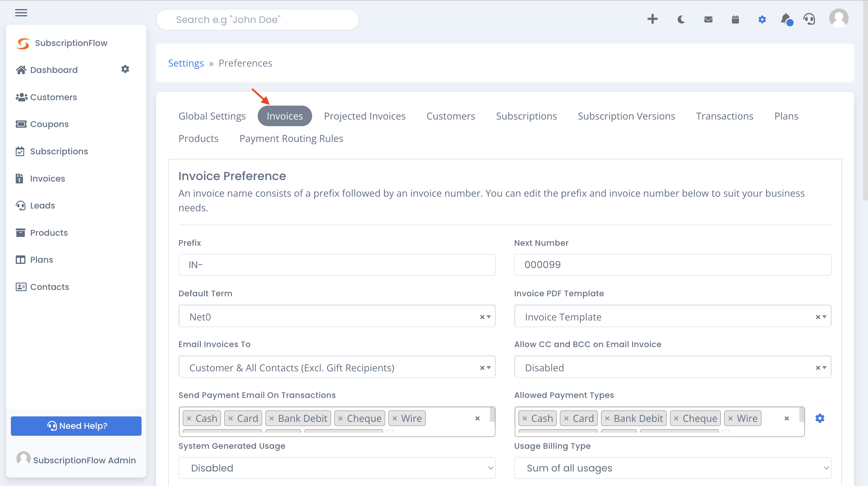The image size is (868, 486).
Task: Open Leads in the sidebar
Action: pos(42,205)
